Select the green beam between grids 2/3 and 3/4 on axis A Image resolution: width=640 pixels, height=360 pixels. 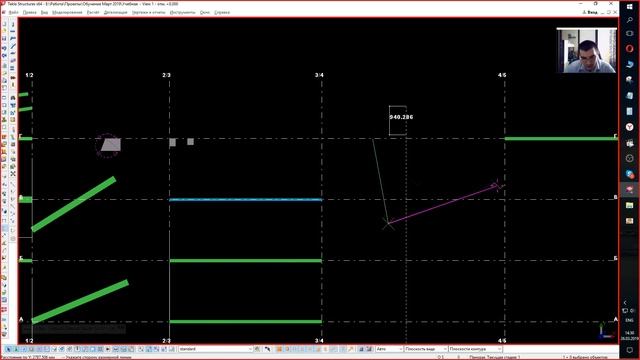(x=246, y=322)
